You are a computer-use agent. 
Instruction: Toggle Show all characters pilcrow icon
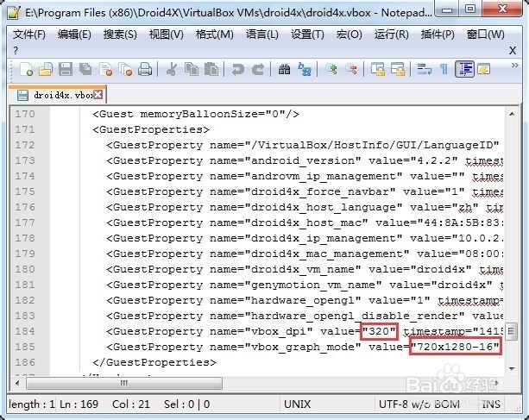[444, 70]
